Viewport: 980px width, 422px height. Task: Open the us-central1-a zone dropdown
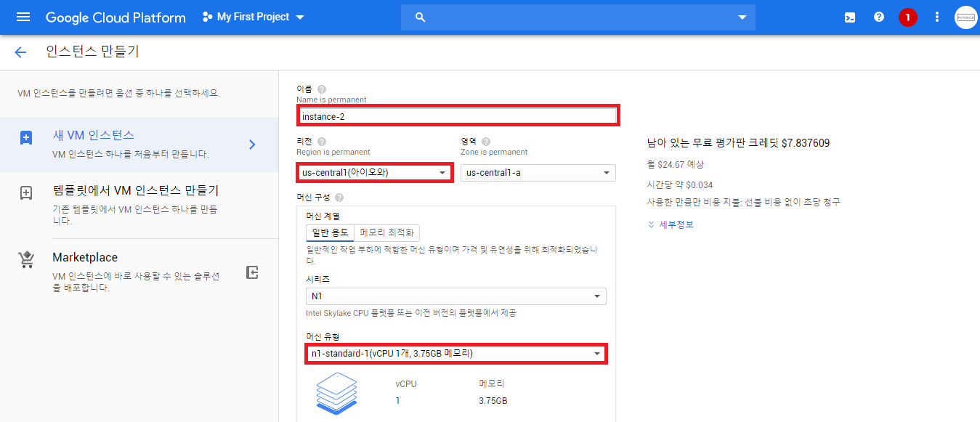[538, 173]
